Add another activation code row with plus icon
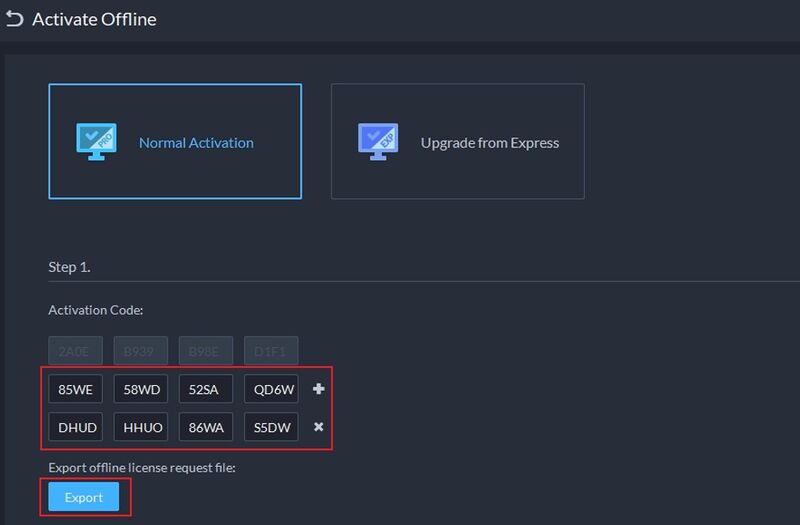The height and width of the screenshot is (525, 800). 319,389
